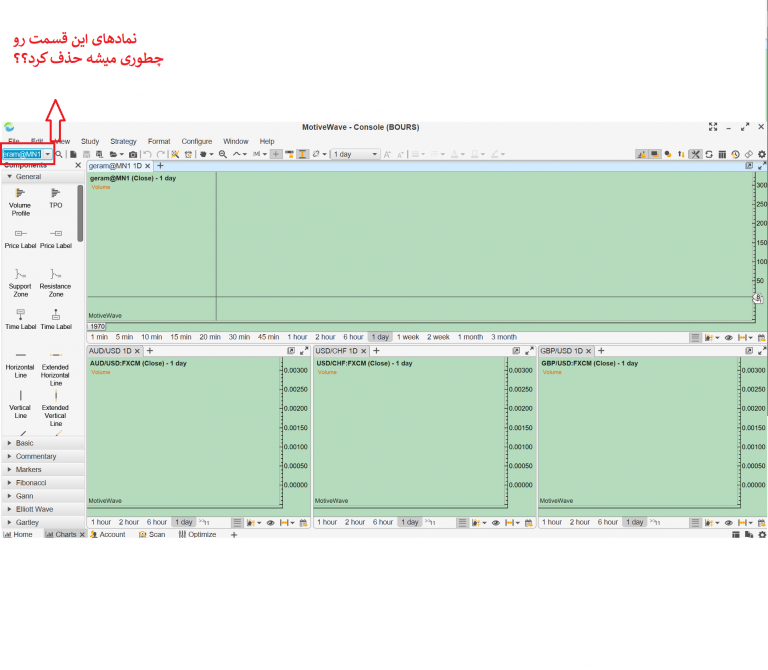Click the clock history icon in toolbar
Viewport: 768px width, 670px height.
pyautogui.click(x=735, y=154)
